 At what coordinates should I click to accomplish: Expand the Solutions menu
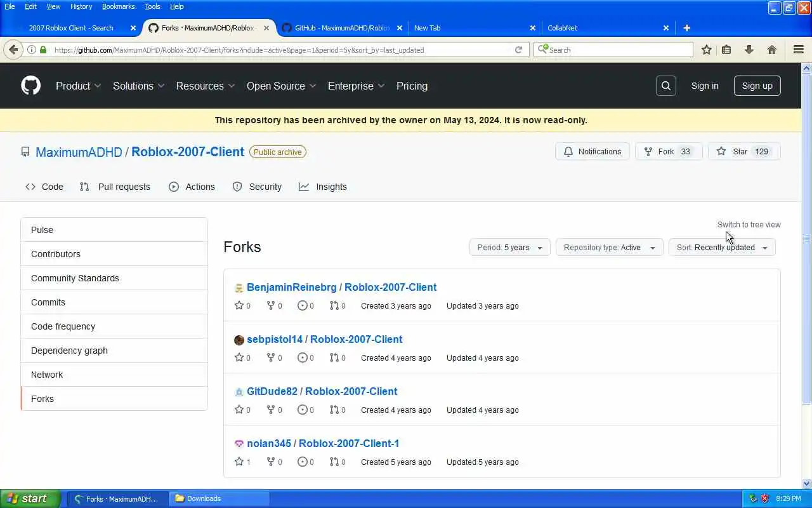[x=139, y=86]
